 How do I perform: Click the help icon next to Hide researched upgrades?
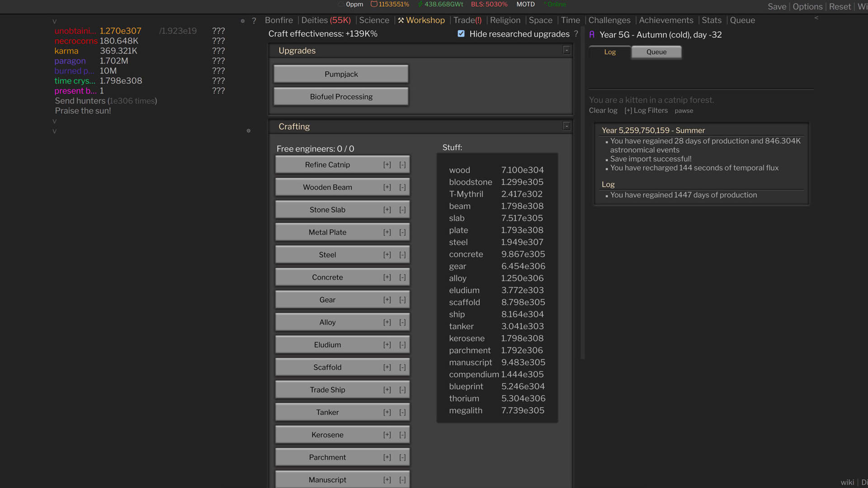pos(576,34)
